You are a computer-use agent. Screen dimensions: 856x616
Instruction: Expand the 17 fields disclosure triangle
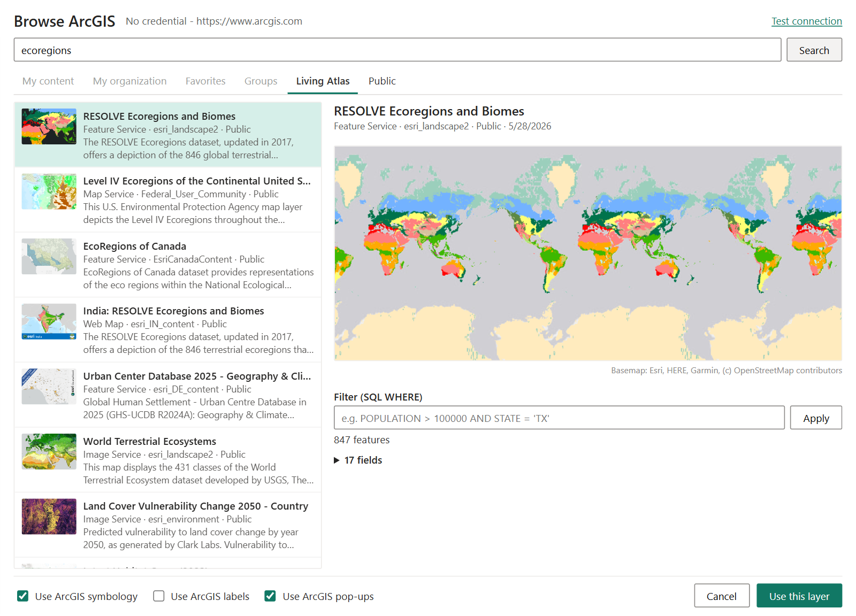click(x=337, y=460)
